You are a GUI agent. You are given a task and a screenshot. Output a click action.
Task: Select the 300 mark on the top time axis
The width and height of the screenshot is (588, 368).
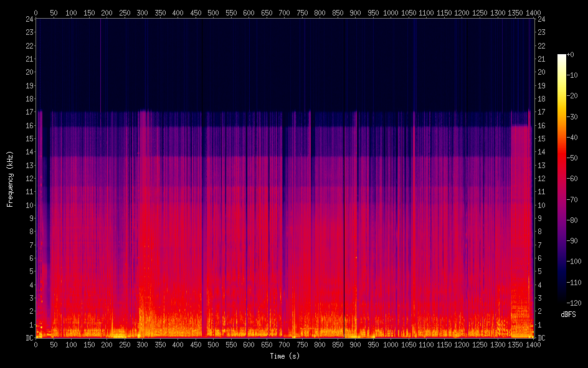(x=142, y=12)
